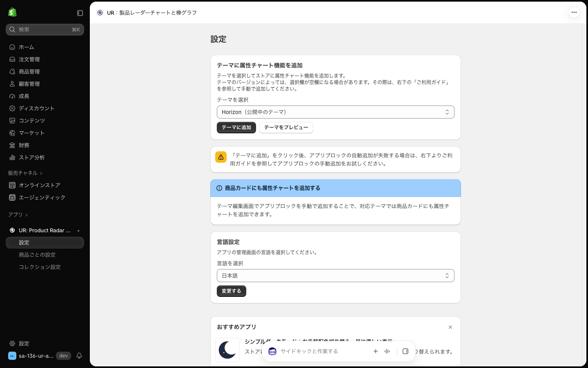Click the search field in sidebar

45,29
